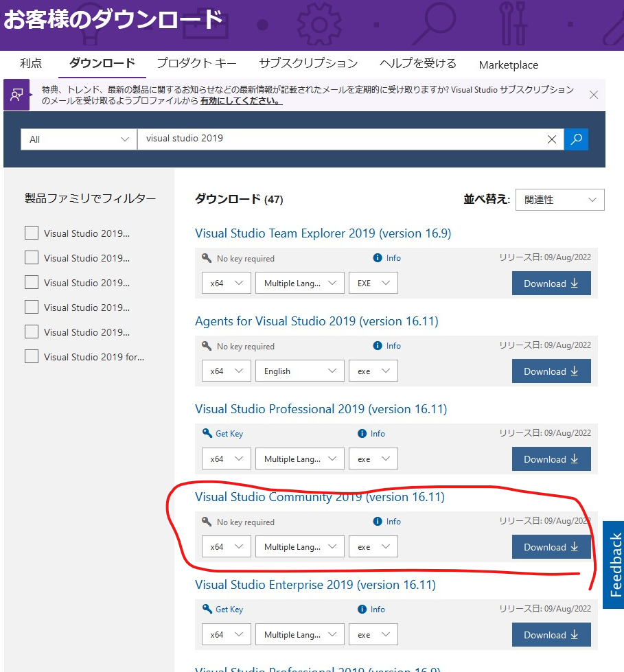Open Visual Studio Community 2019 title link
Screen dimensions: 624x672
[x=320, y=497]
